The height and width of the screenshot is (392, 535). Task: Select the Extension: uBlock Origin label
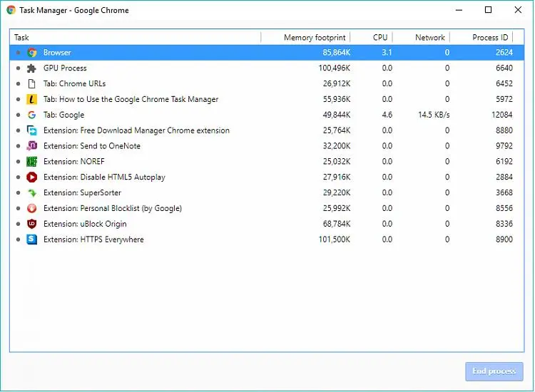click(x=85, y=224)
